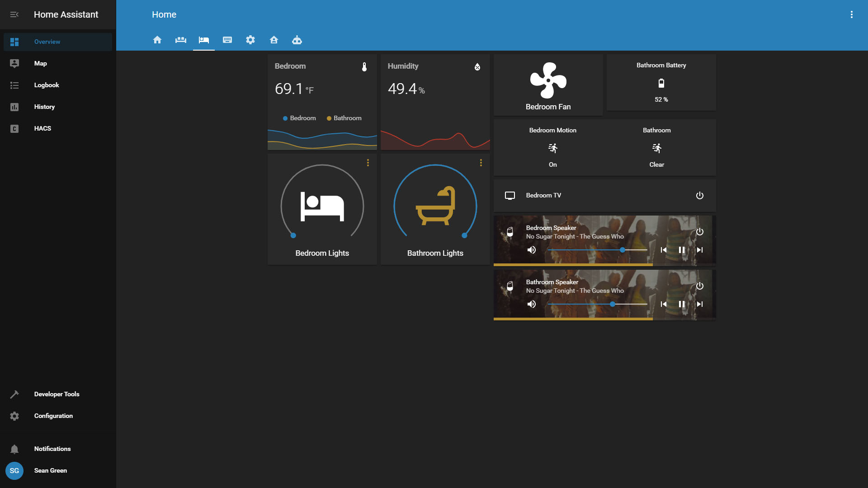Screen dimensions: 868x488
Task: Open the dashboard overflow menu in header
Action: [x=852, y=14]
